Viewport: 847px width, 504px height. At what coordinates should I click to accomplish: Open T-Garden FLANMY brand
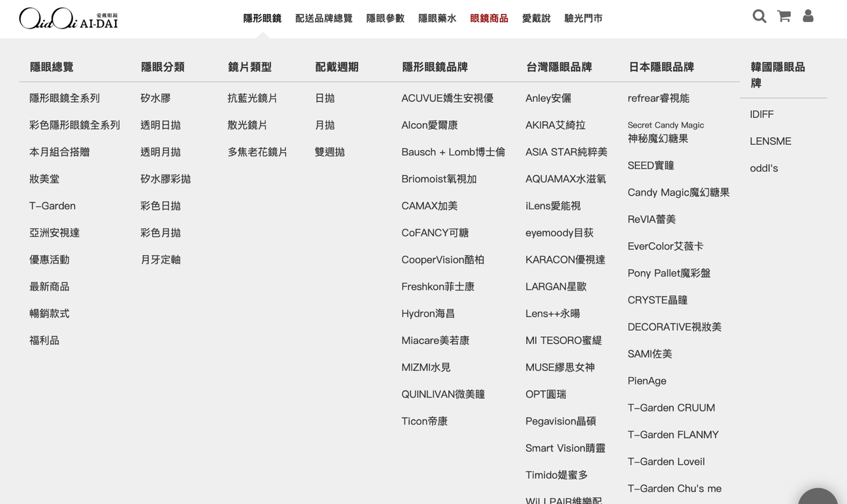pyautogui.click(x=673, y=435)
